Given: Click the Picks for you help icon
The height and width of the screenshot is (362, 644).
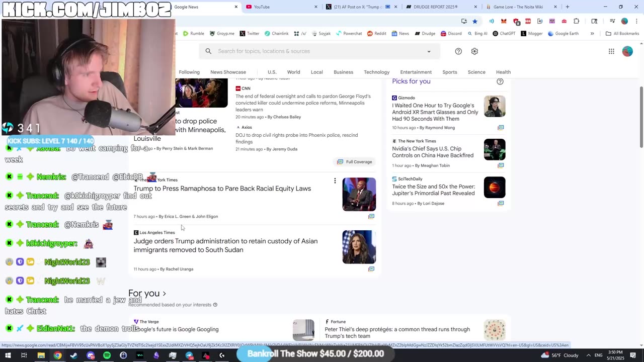Looking at the screenshot, I should 500,81.
